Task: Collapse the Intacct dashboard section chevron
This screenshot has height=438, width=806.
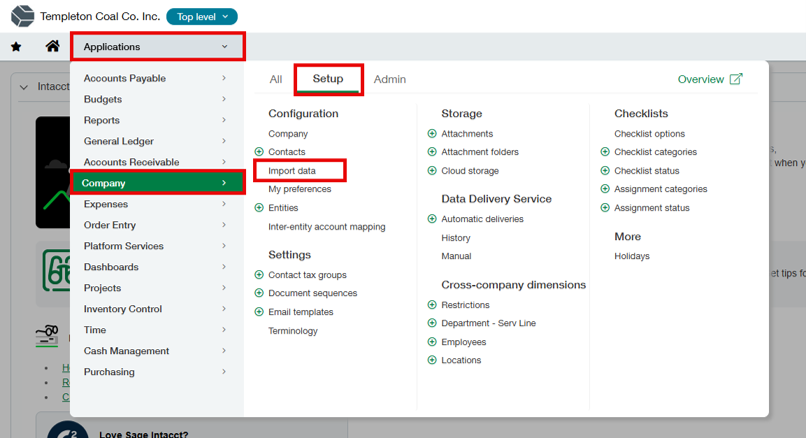Action: [24, 87]
